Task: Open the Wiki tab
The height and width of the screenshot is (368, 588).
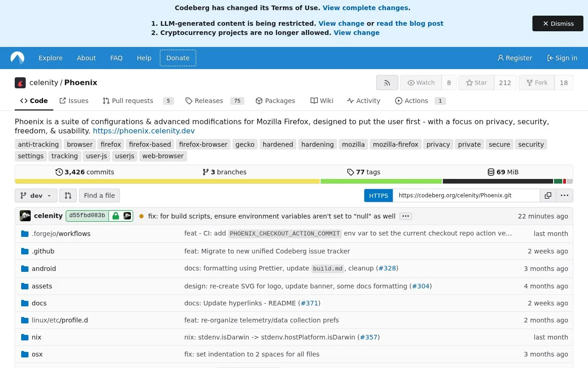Action: (x=322, y=101)
